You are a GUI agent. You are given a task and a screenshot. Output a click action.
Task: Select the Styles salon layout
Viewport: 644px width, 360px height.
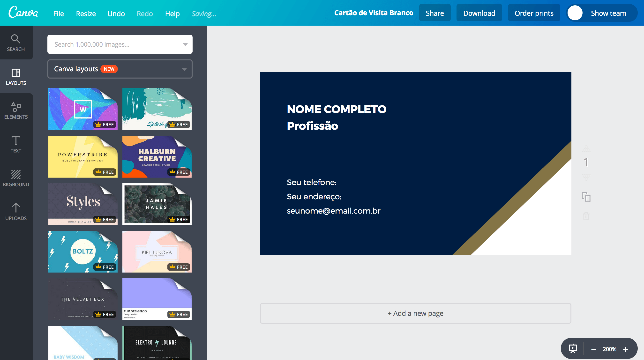tap(83, 204)
